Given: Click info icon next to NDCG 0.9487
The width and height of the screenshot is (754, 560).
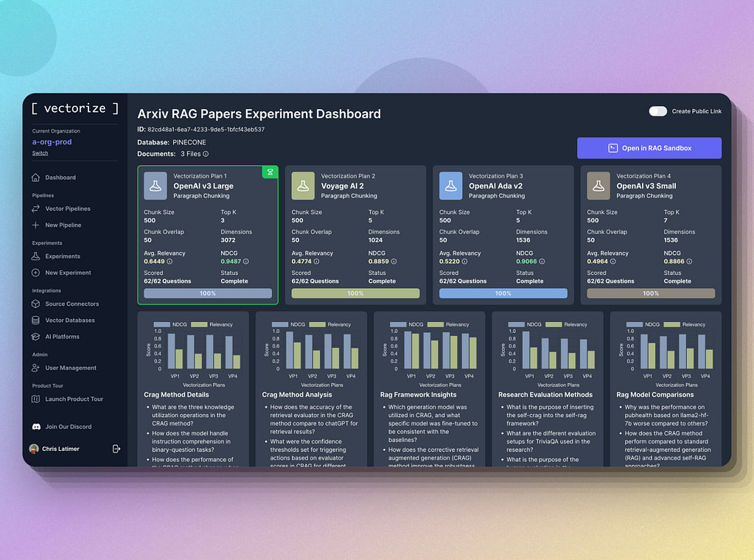Looking at the screenshot, I should pyautogui.click(x=245, y=262).
